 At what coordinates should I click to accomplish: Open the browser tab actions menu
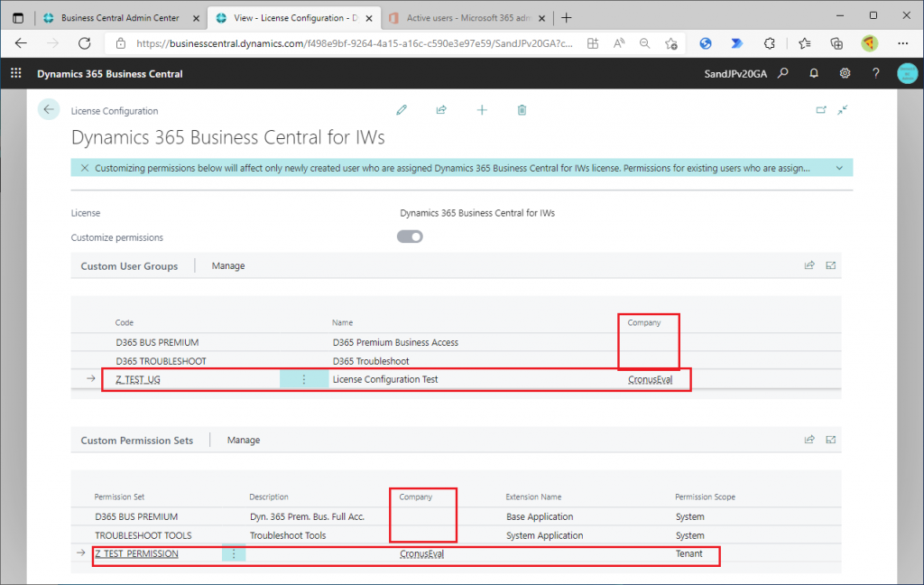tap(18, 18)
